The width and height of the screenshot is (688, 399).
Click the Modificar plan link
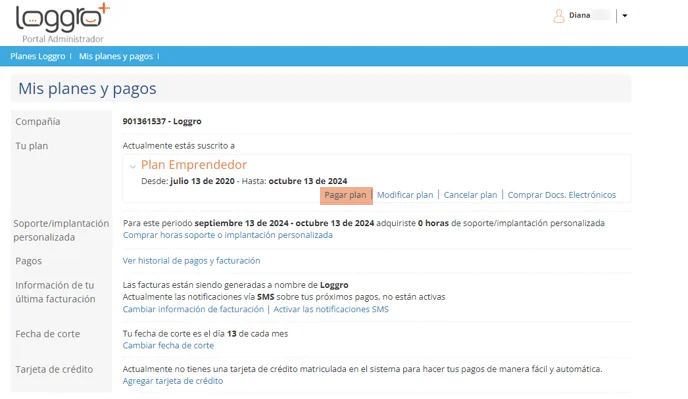pos(405,195)
